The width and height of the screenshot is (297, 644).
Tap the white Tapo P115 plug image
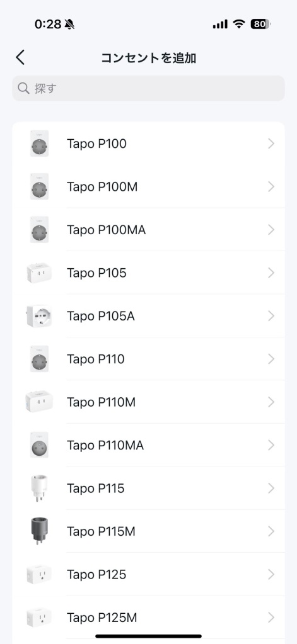click(39, 489)
